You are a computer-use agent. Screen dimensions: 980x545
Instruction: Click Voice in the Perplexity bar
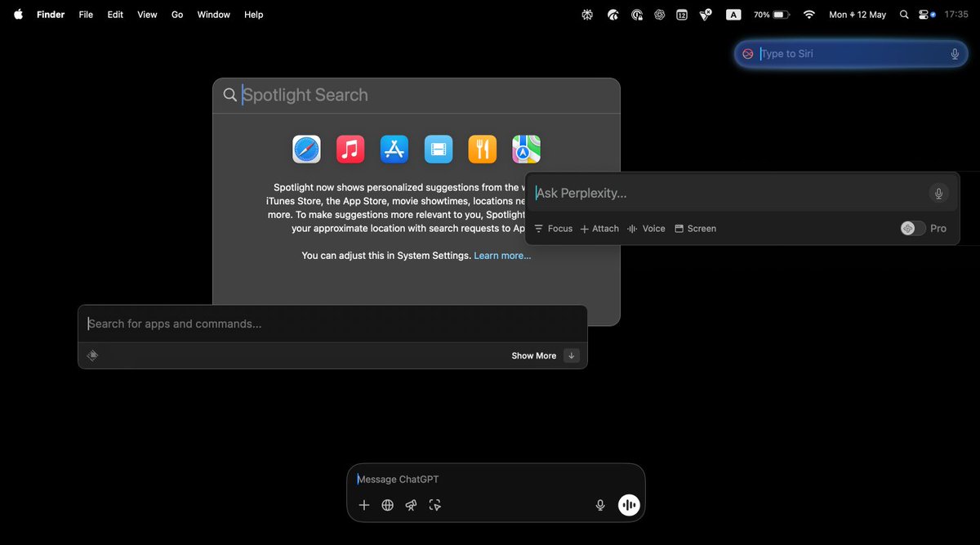coord(646,229)
